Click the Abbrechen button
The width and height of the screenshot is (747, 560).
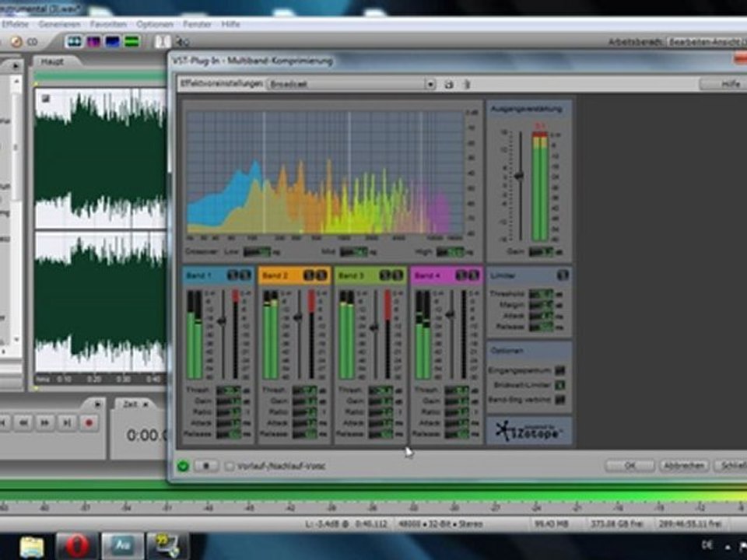tap(683, 465)
